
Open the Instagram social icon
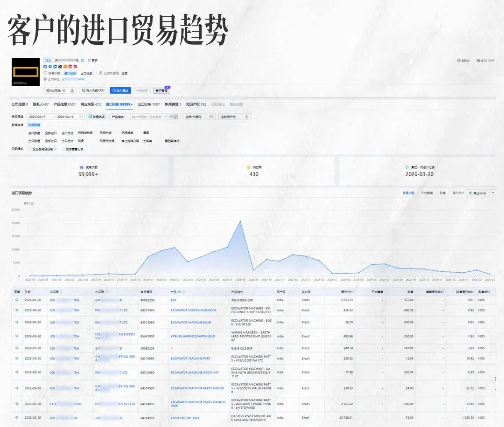point(75,67)
